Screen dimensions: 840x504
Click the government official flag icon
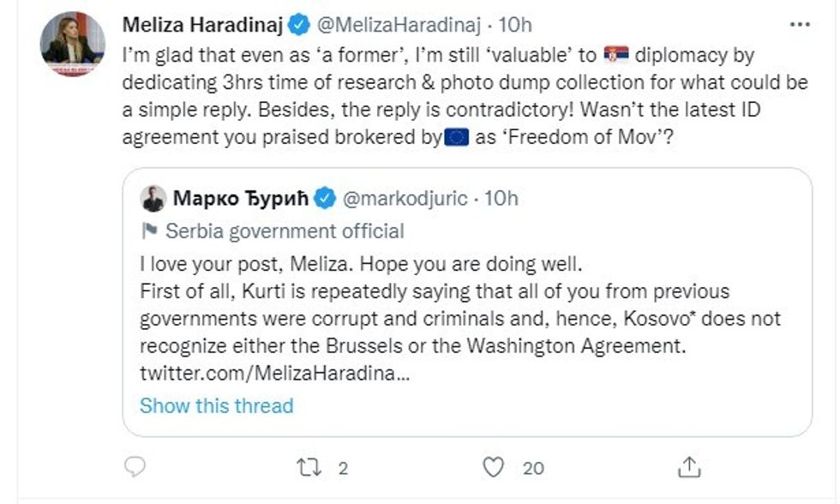tap(149, 231)
